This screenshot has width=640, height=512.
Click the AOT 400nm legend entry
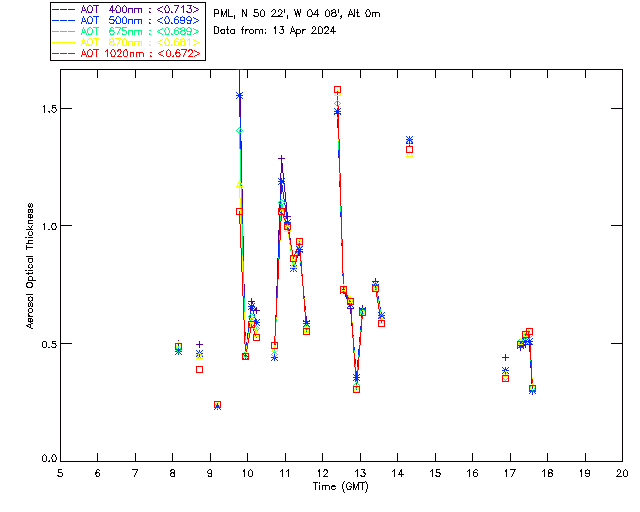(x=126, y=9)
